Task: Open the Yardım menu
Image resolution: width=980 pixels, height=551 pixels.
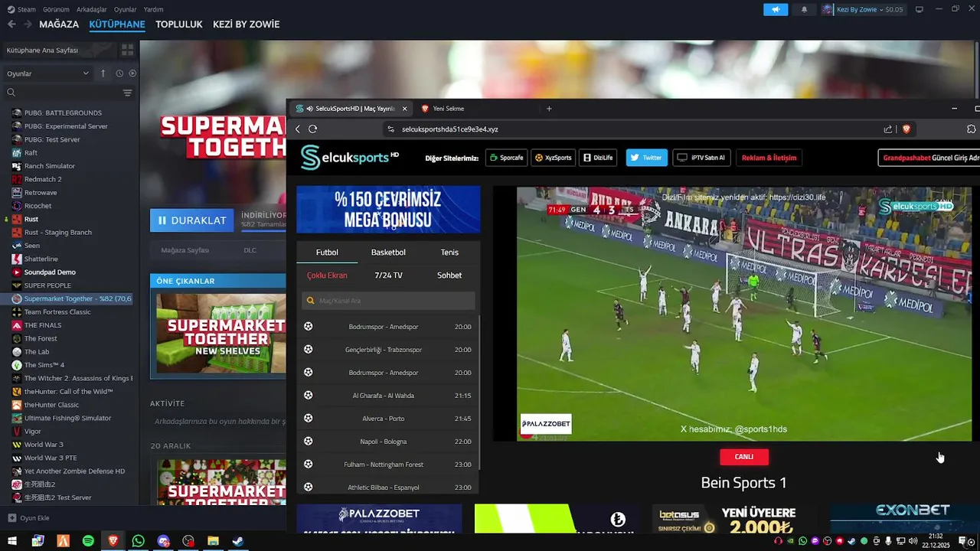Action: coord(153,9)
